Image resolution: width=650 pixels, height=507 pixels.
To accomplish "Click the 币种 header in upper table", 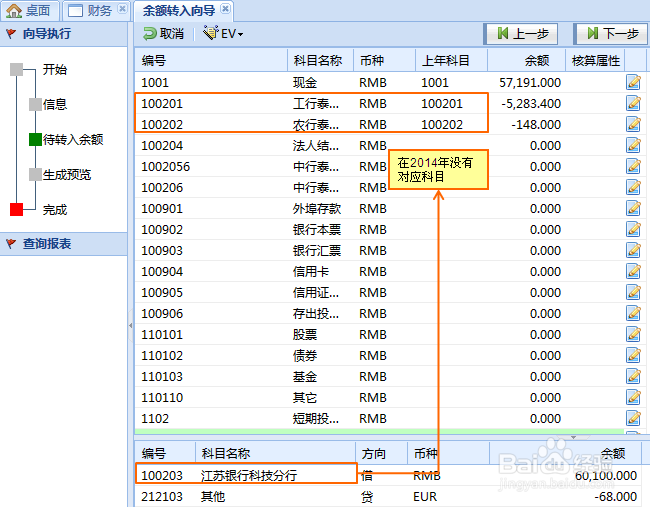I will (x=385, y=61).
